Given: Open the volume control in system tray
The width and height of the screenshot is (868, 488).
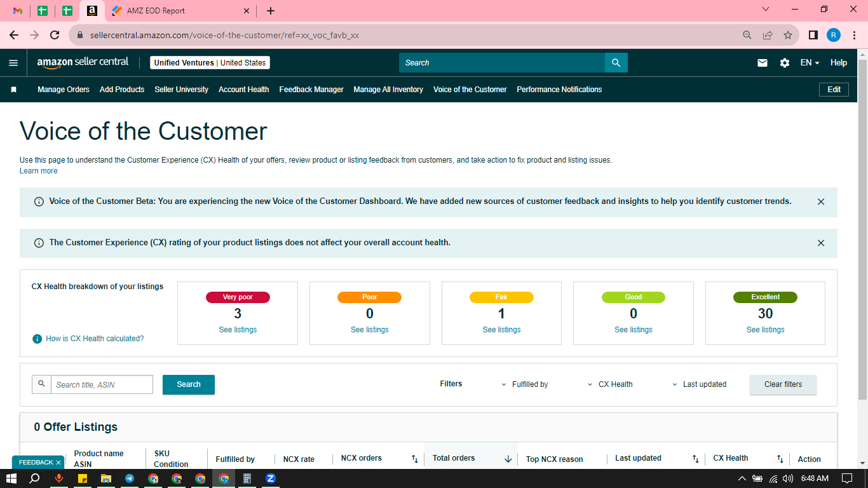Looking at the screenshot, I should pos(788,478).
